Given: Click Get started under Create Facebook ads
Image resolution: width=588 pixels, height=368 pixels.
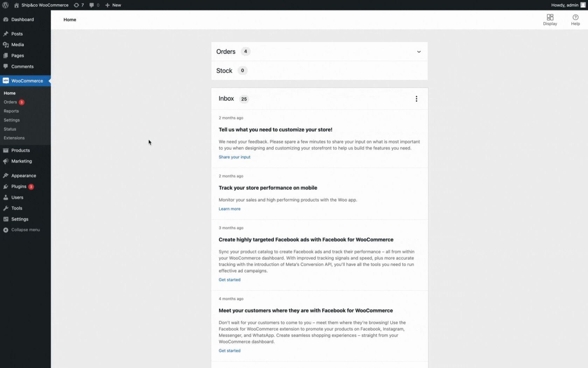Looking at the screenshot, I should coord(230,280).
